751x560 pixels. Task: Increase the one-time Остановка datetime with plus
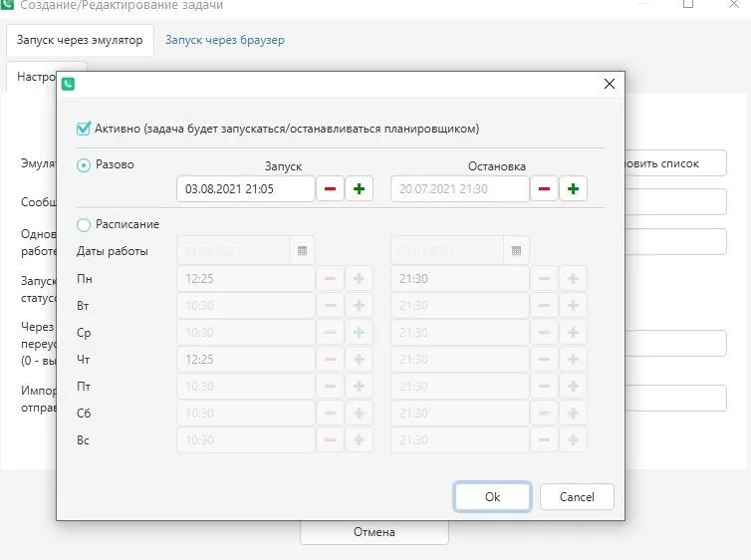point(573,188)
